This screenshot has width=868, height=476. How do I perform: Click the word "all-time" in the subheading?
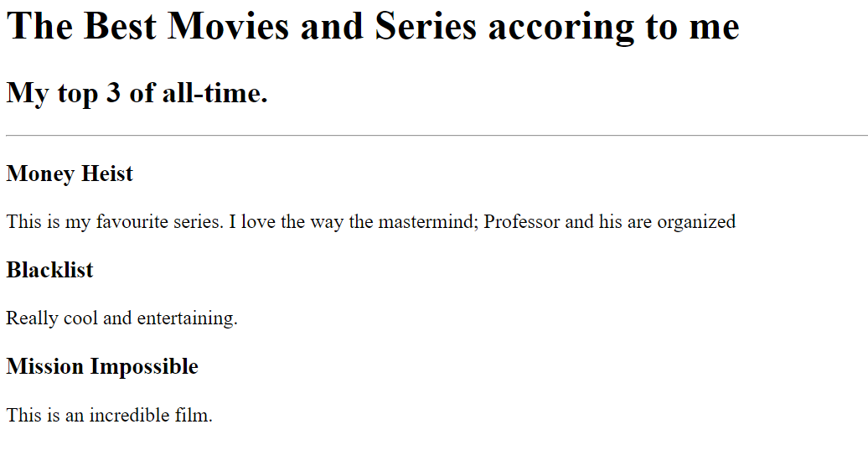click(x=214, y=92)
